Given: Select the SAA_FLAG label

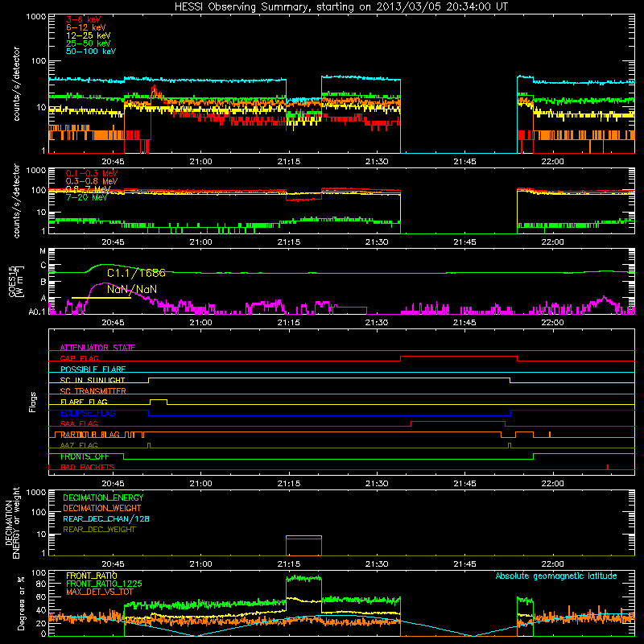Looking at the screenshot, I should pos(79,423).
